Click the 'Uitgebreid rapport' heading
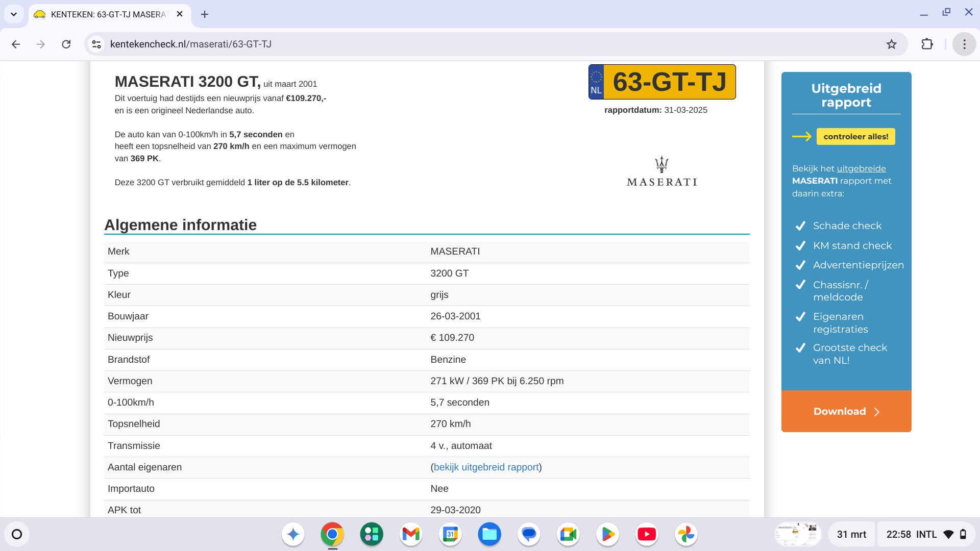 (846, 95)
